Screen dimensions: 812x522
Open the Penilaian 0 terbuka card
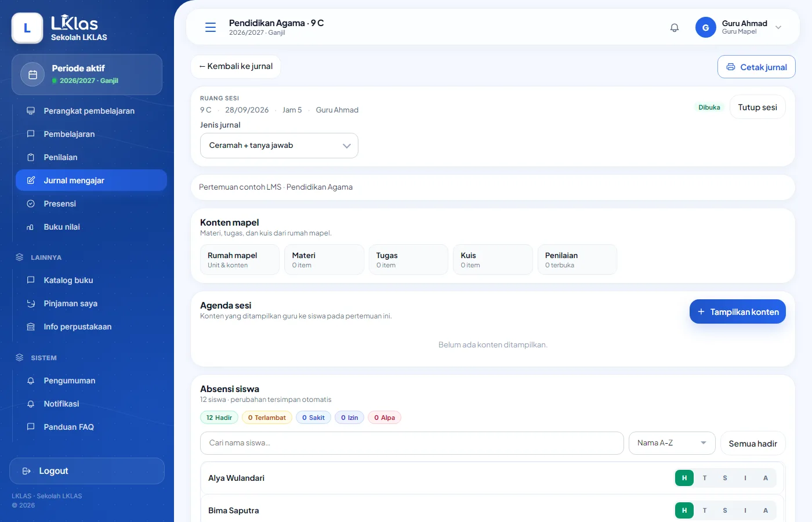click(577, 259)
